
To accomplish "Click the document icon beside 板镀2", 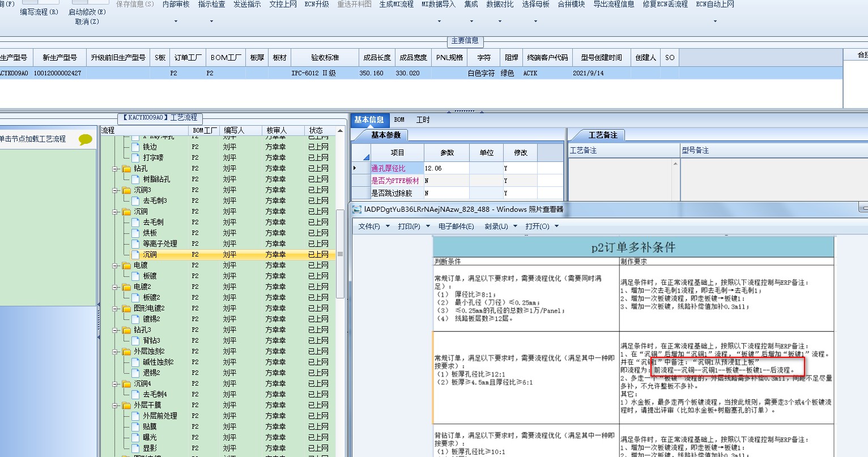I will [x=136, y=298].
